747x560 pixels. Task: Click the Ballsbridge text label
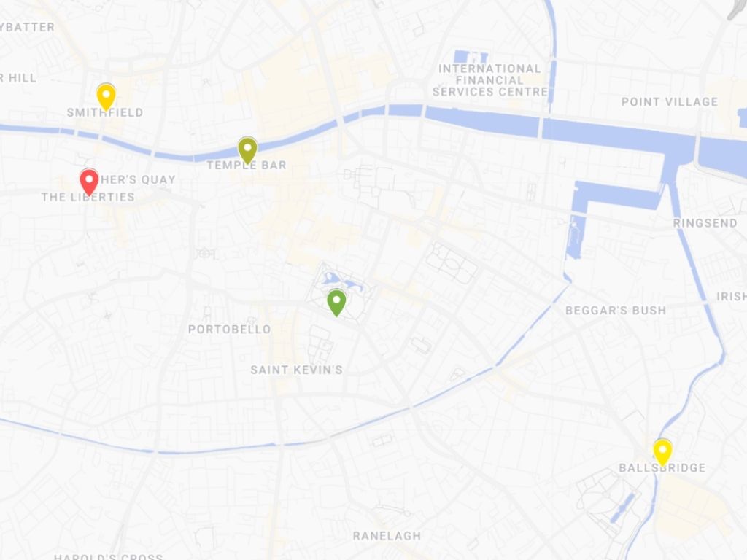(x=662, y=467)
